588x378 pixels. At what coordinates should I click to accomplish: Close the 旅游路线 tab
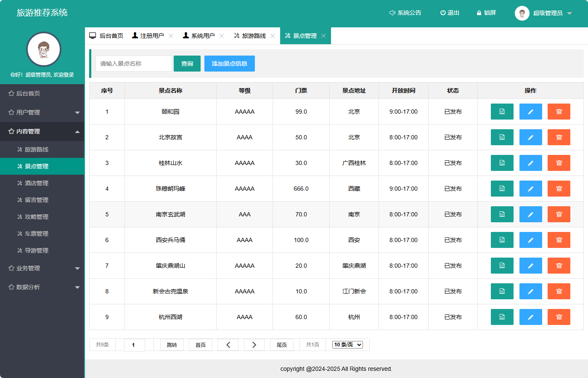273,36
